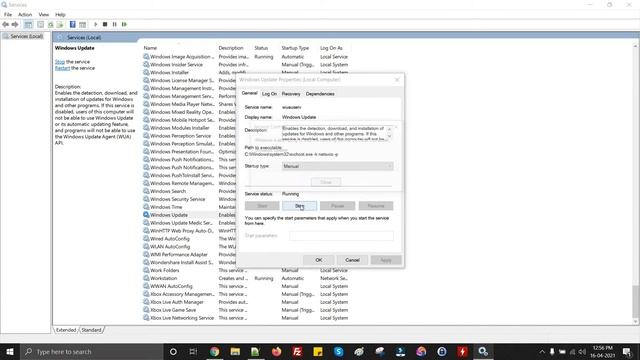Switch to the Extended view tab
640x360 pixels.
coord(66,330)
